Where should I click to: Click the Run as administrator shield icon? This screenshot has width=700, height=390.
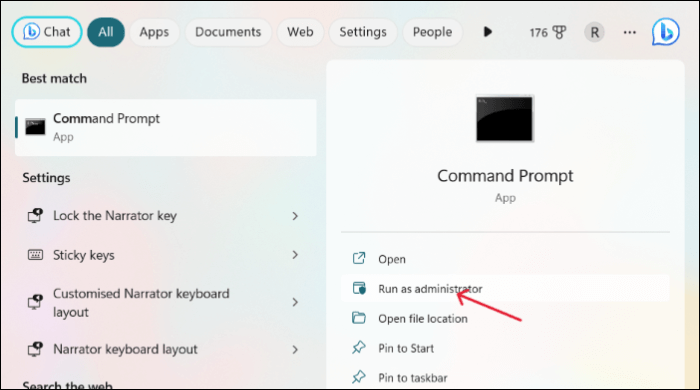[x=359, y=288]
